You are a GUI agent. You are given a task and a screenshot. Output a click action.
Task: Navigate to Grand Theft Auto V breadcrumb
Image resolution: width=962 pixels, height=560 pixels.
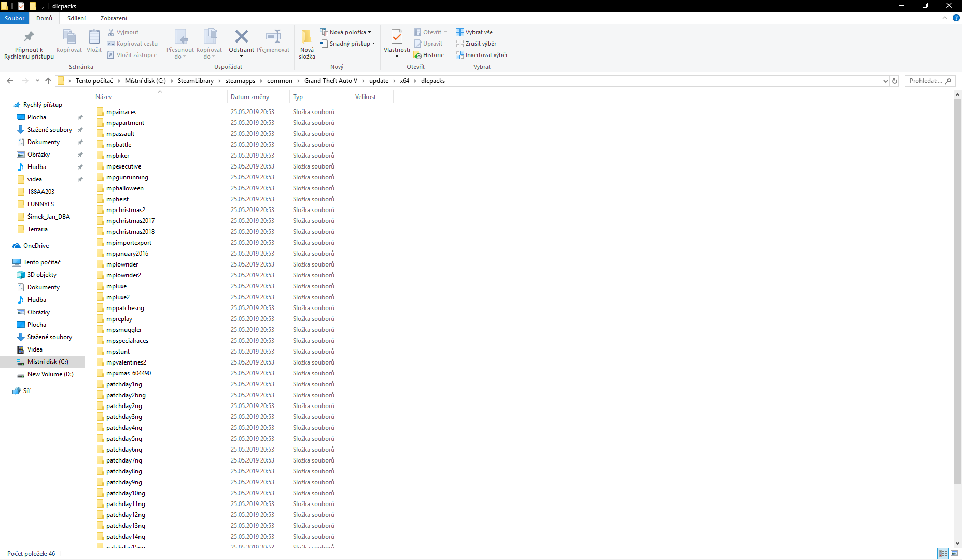(x=330, y=81)
